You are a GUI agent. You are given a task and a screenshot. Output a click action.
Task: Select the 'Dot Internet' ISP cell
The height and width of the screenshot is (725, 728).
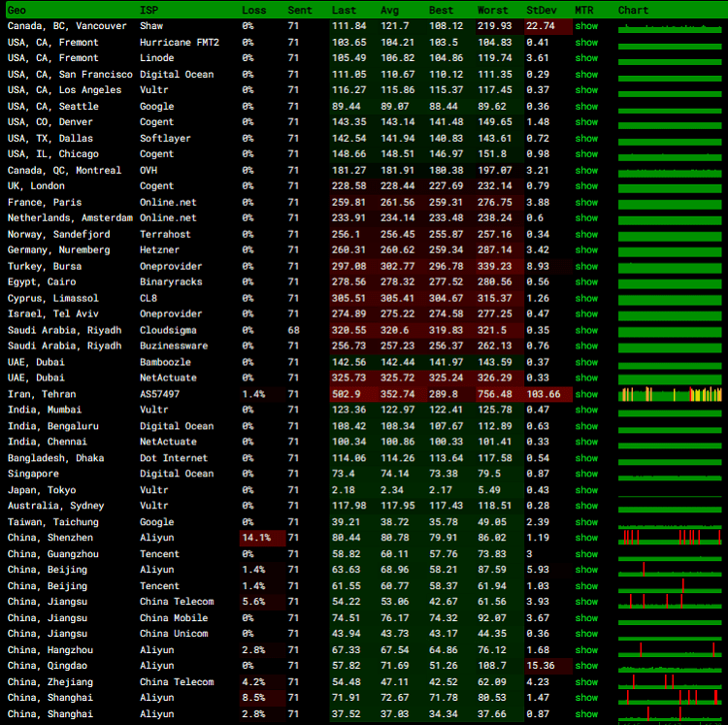coord(174,458)
